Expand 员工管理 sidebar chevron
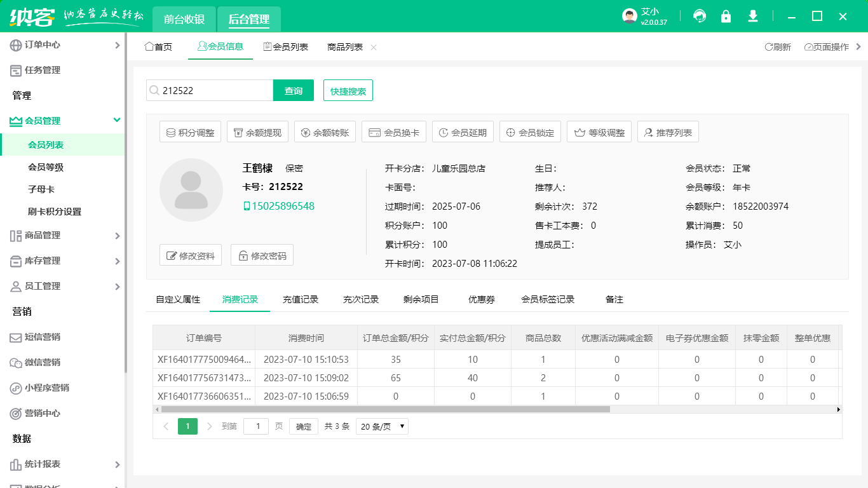Screen dimensions: 868x488 pos(117,287)
